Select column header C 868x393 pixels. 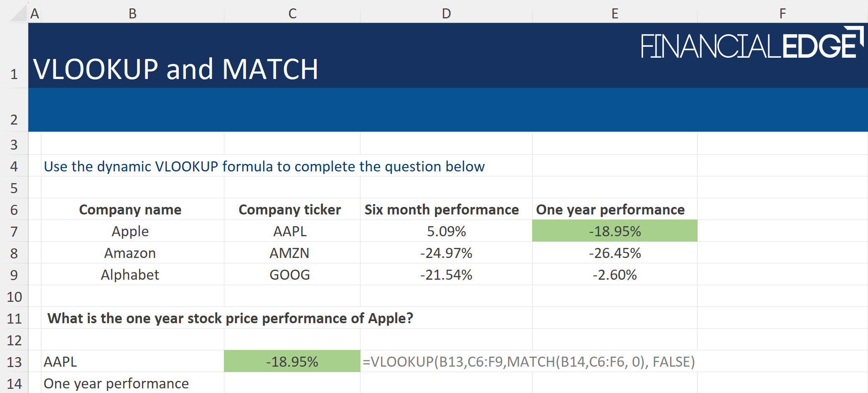point(291,13)
